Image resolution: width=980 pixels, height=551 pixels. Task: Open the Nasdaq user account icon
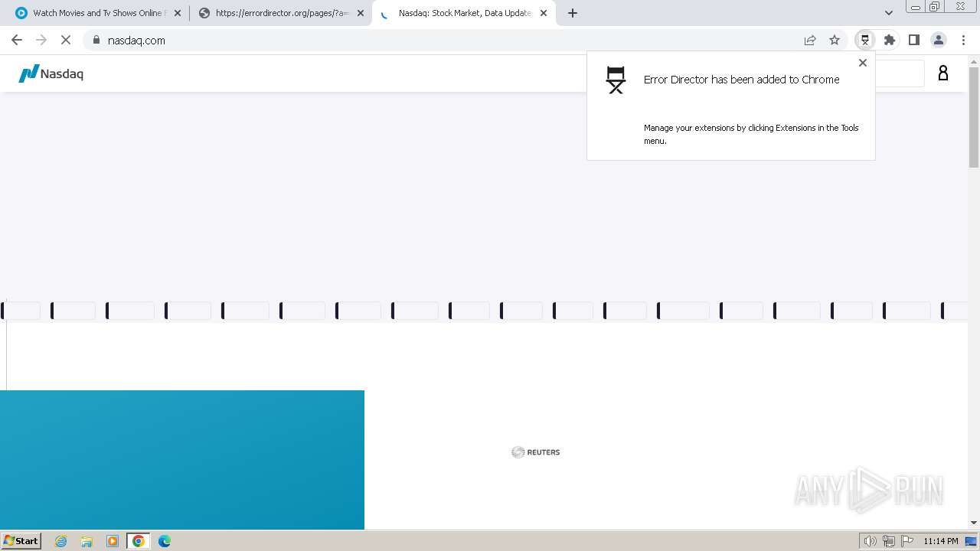click(943, 73)
